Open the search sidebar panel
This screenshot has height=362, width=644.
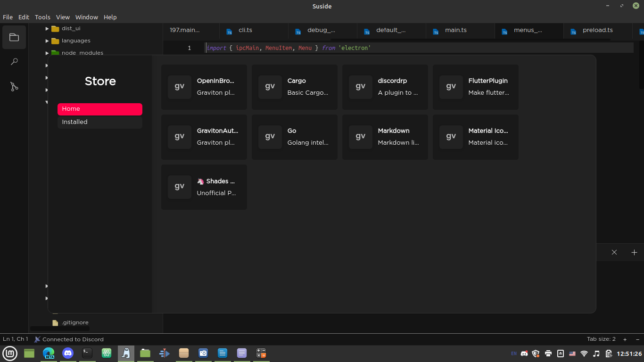point(14,61)
